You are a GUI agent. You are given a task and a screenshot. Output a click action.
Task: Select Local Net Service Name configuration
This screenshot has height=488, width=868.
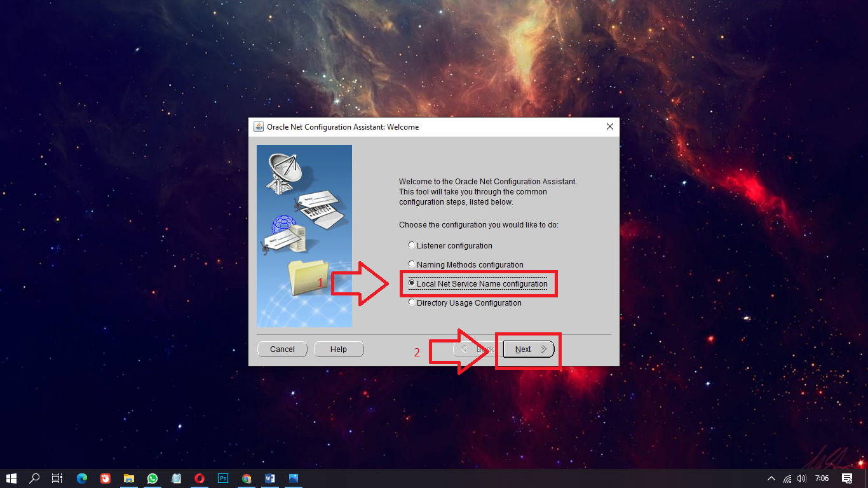point(478,284)
